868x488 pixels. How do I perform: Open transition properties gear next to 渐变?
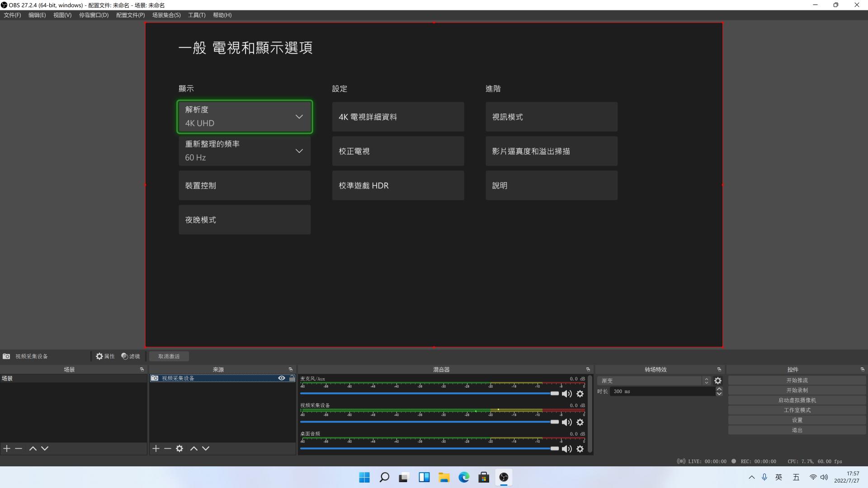718,381
